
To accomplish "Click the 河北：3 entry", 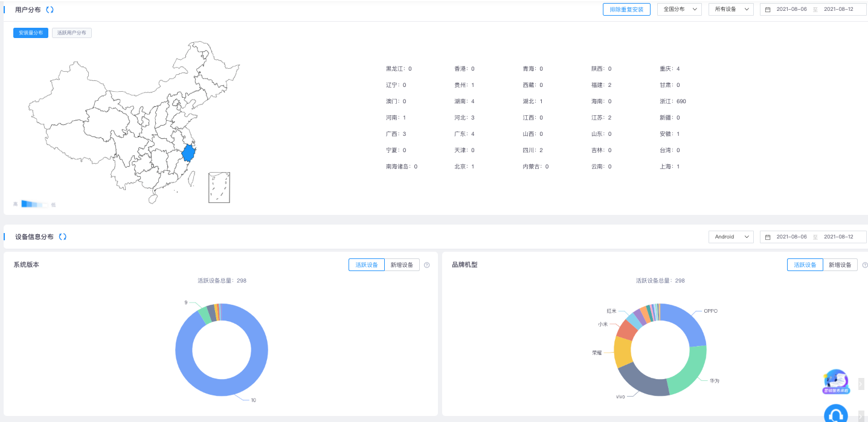I will [464, 118].
